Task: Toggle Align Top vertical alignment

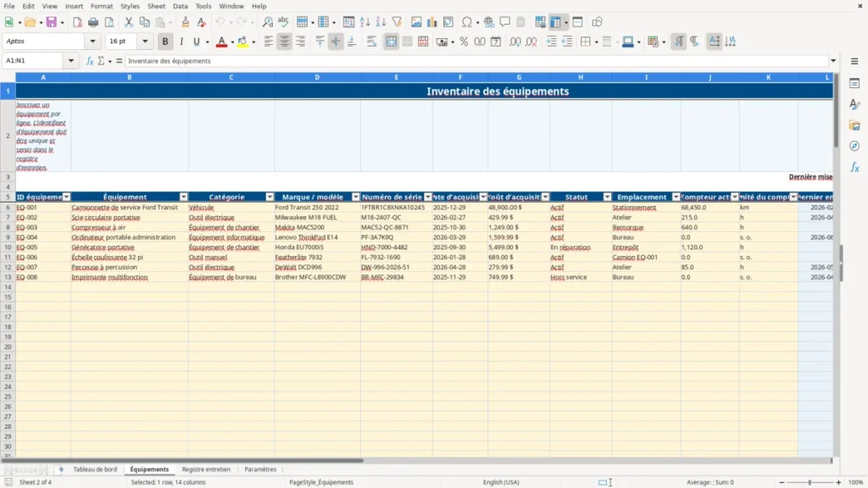Action: coord(320,42)
